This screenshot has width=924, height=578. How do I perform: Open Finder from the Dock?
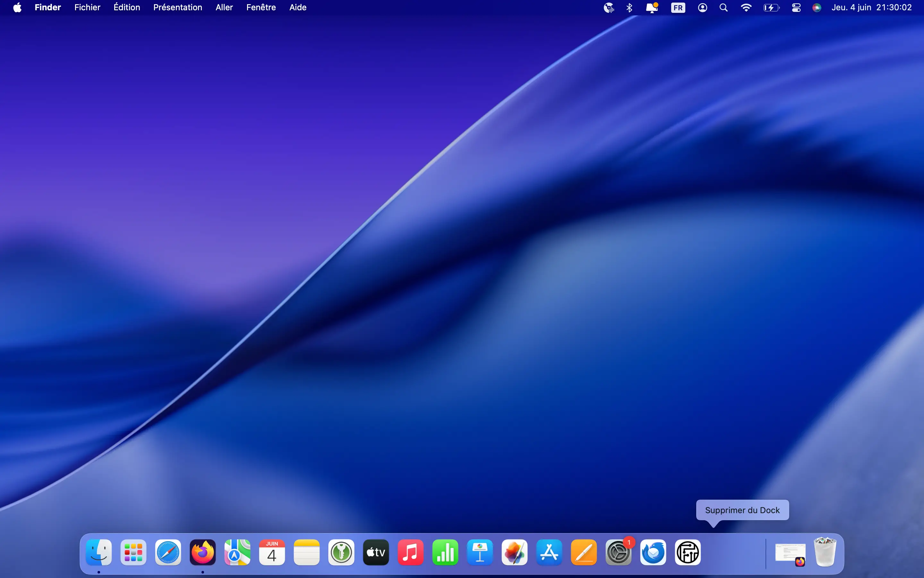coord(99,552)
